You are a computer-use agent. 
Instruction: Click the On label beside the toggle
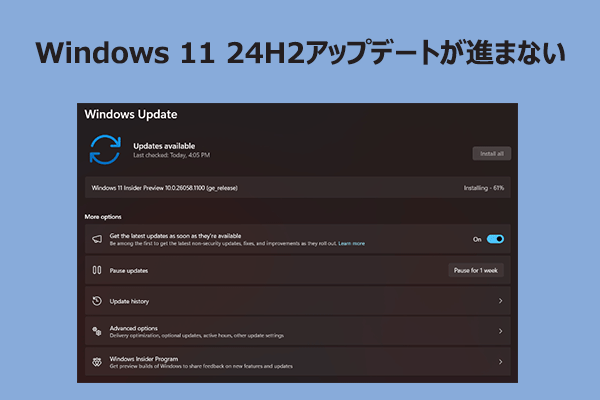tap(477, 240)
